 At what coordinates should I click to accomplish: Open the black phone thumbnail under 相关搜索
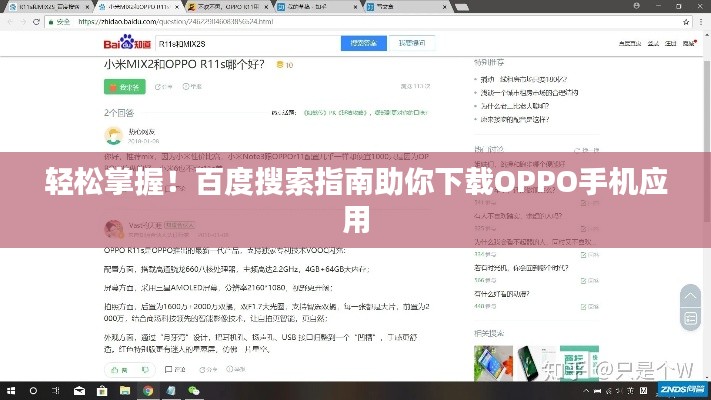click(536, 363)
